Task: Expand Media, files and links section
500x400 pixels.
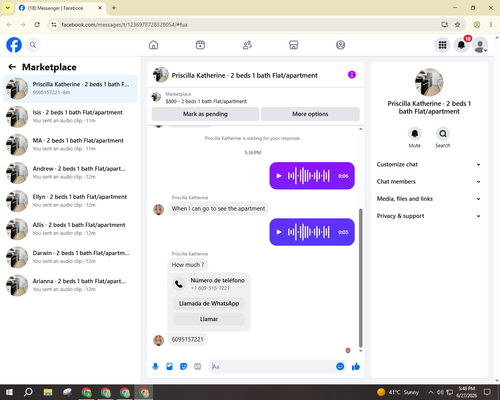Action: pos(429,199)
